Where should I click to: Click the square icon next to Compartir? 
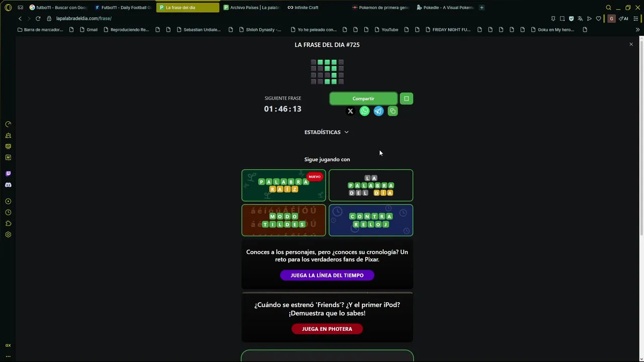407,99
